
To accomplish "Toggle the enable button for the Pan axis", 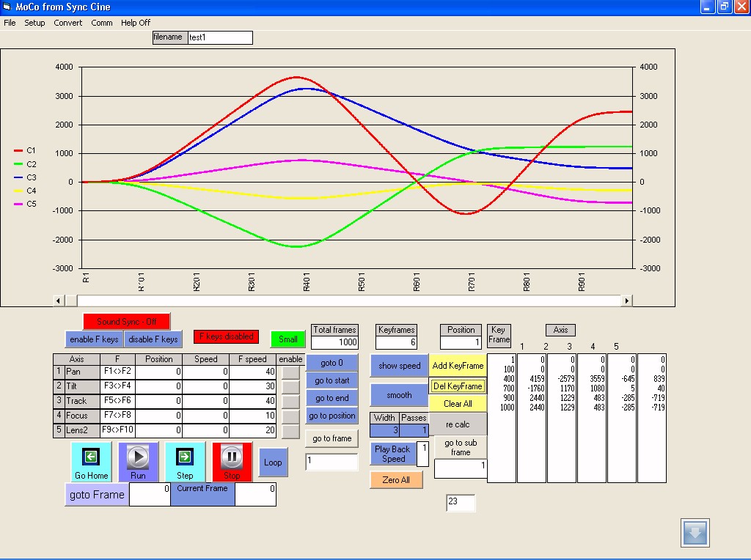I will click(x=290, y=372).
